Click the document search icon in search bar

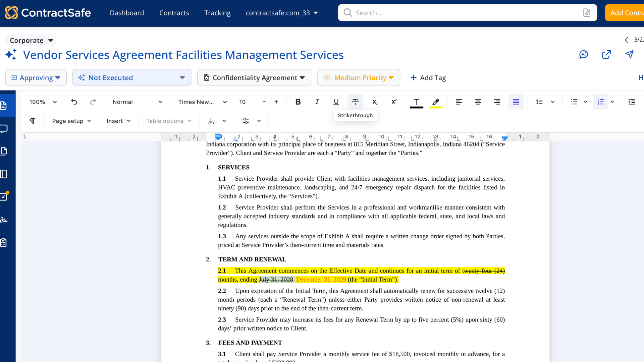[587, 13]
